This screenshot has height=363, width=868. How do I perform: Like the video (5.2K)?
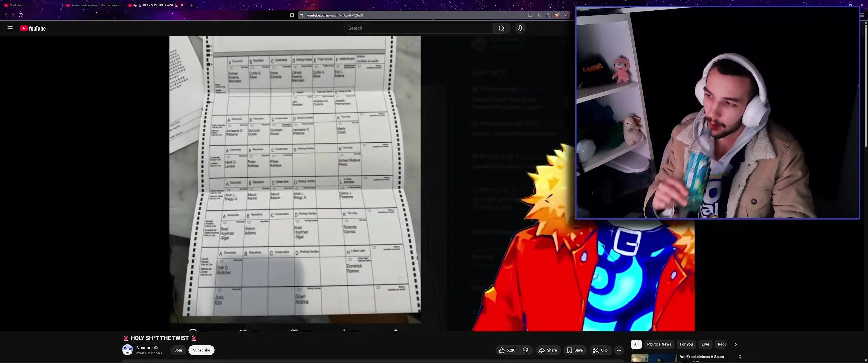506,350
